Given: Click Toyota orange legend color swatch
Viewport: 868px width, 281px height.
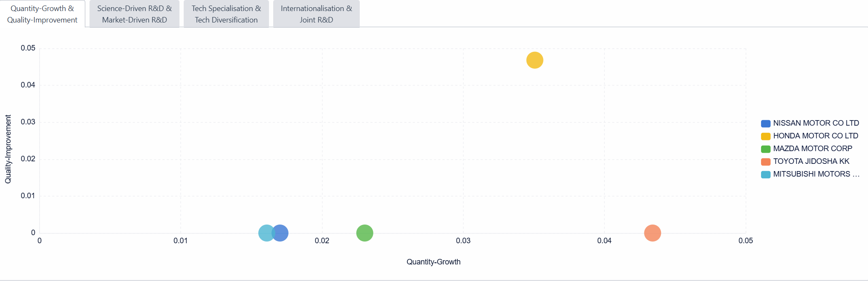Looking at the screenshot, I should point(766,162).
